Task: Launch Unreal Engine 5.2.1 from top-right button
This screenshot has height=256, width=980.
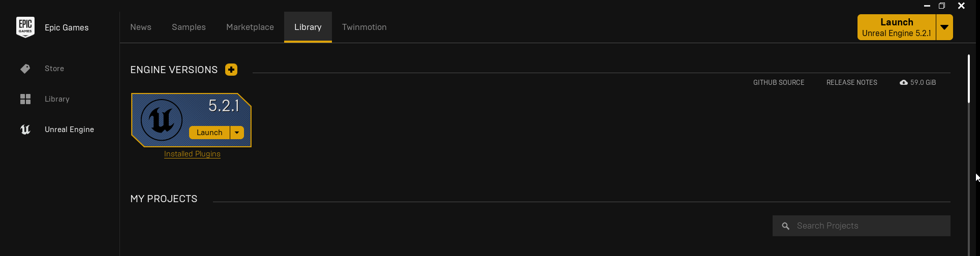Action: click(897, 27)
